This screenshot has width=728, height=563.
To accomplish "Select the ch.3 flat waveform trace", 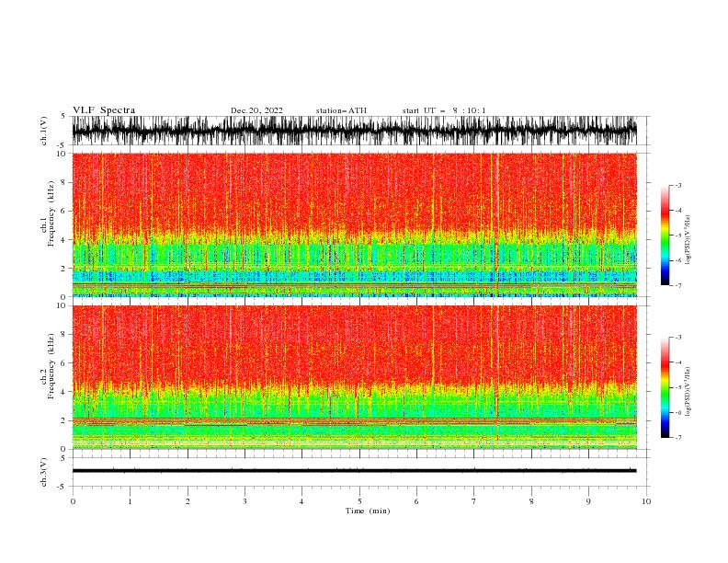I will click(x=354, y=471).
